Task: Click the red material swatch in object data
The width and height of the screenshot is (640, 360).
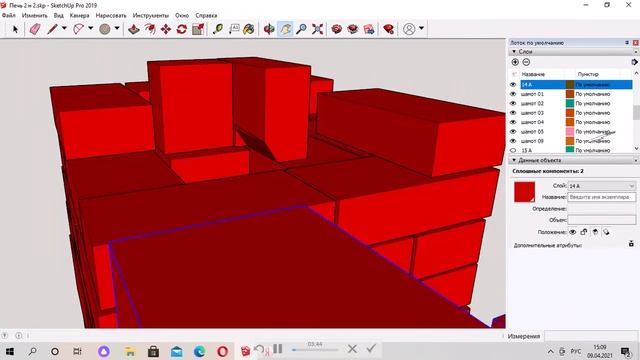Action: 524,192
